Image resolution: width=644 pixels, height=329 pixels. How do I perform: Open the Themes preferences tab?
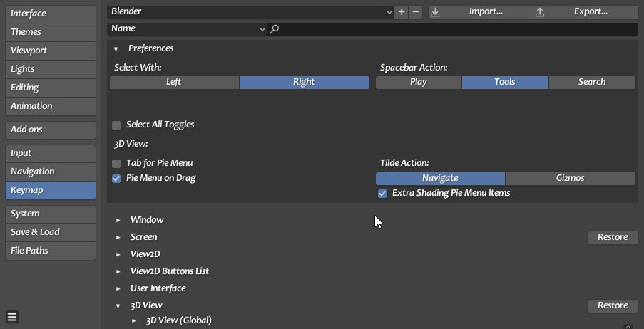pos(51,32)
